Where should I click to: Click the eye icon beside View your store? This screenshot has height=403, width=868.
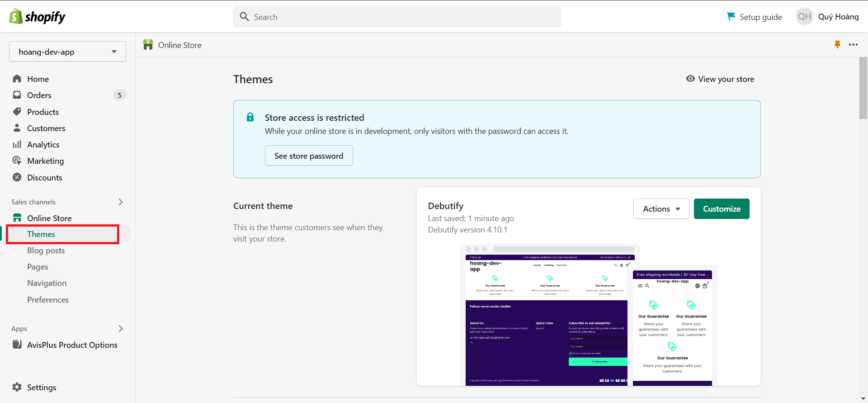[690, 79]
